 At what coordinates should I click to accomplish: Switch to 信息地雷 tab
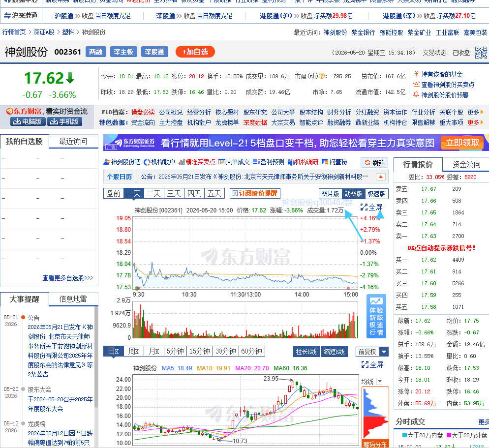pos(73,299)
